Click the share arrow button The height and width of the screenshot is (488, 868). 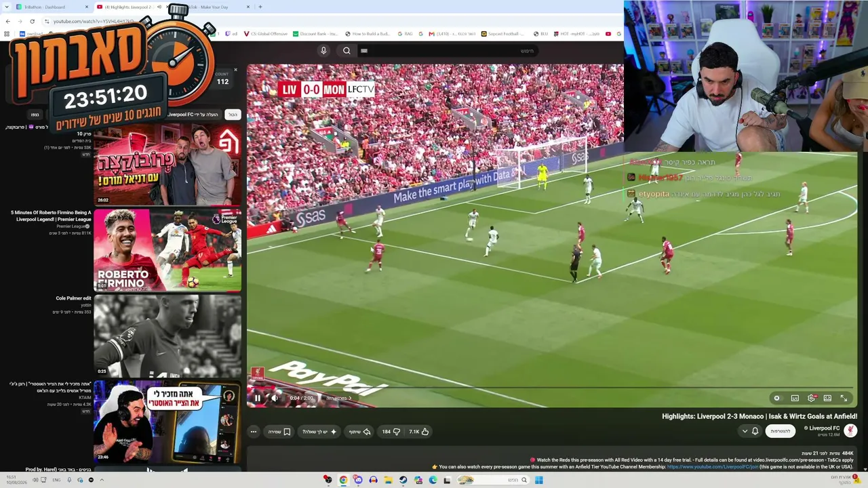(x=359, y=432)
